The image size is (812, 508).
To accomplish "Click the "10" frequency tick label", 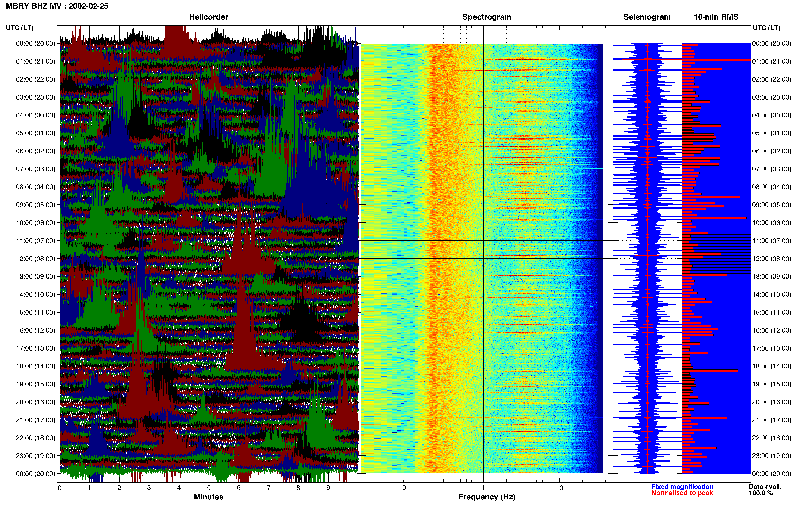I will tap(559, 488).
